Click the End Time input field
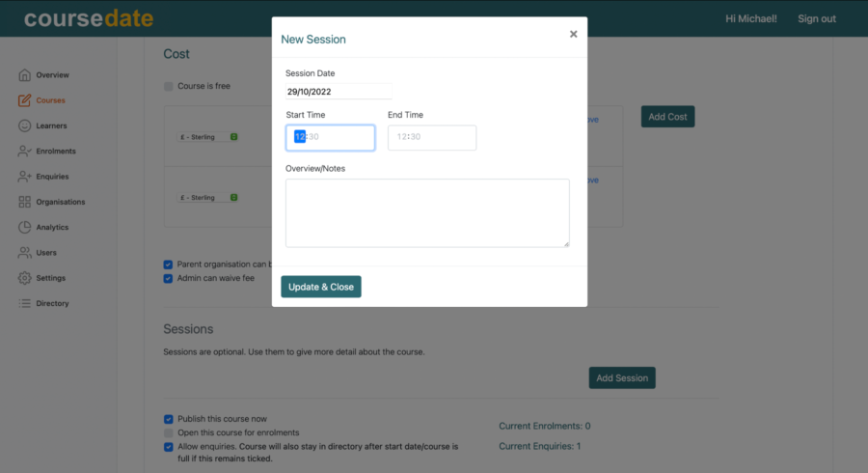This screenshot has height=473, width=868. pyautogui.click(x=431, y=138)
